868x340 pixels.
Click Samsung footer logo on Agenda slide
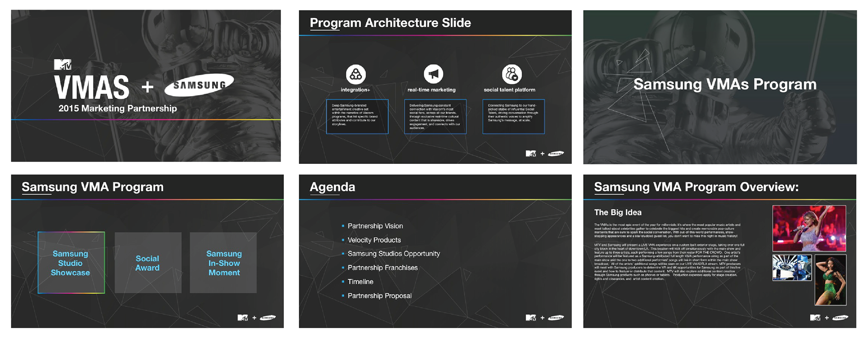(556, 318)
